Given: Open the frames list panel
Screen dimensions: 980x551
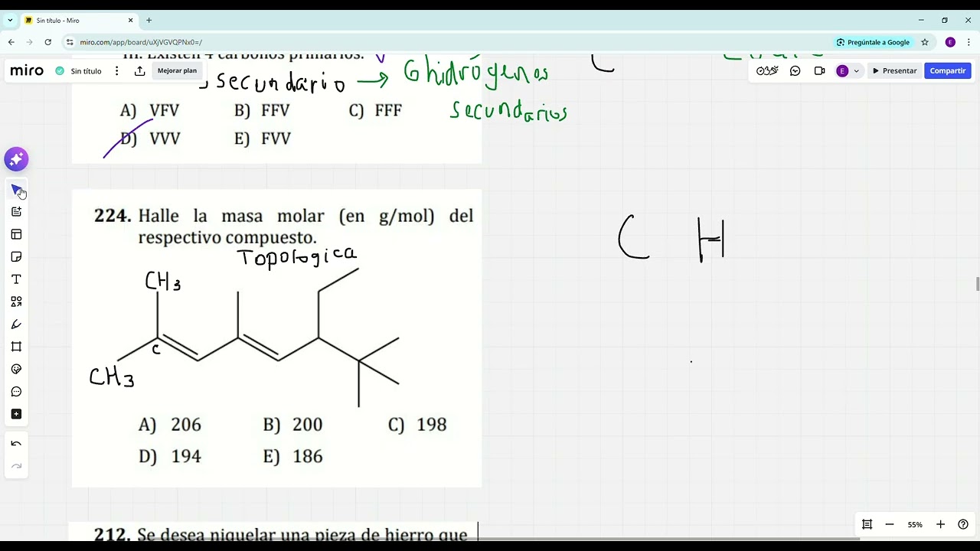Looking at the screenshot, I should click(867, 524).
